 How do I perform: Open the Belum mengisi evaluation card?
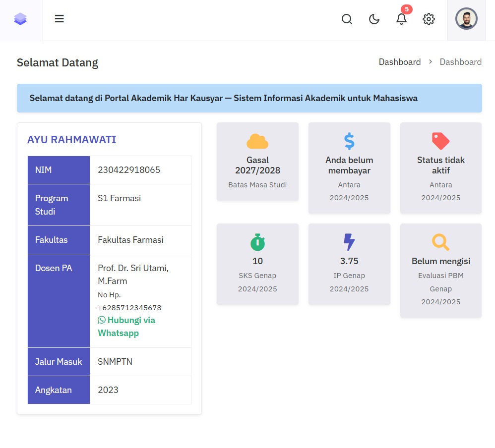[440, 270]
